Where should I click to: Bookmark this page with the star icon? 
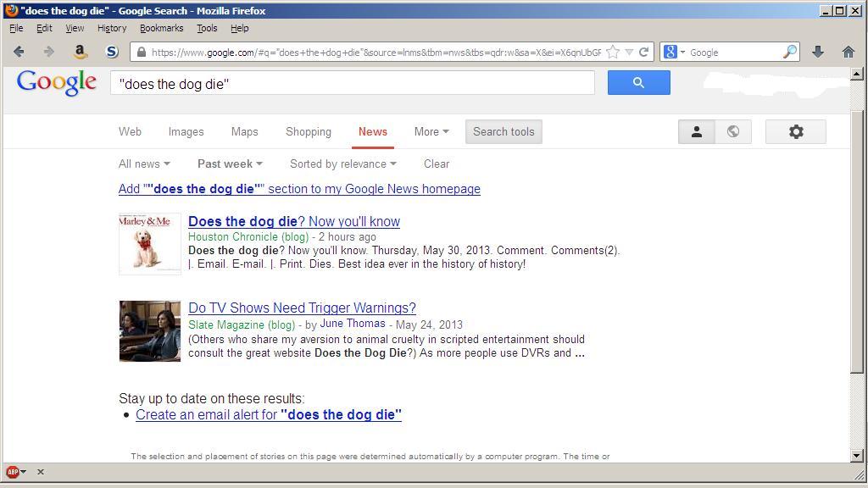tap(613, 52)
